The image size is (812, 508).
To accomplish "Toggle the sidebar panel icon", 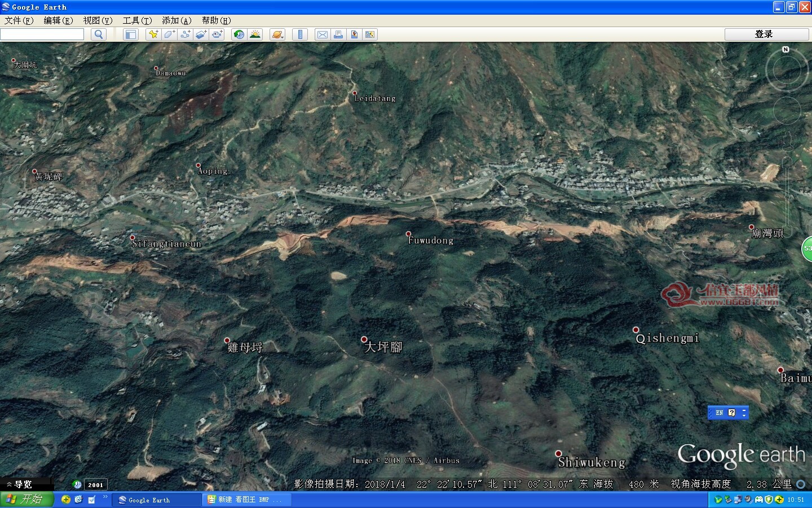I will tap(131, 34).
